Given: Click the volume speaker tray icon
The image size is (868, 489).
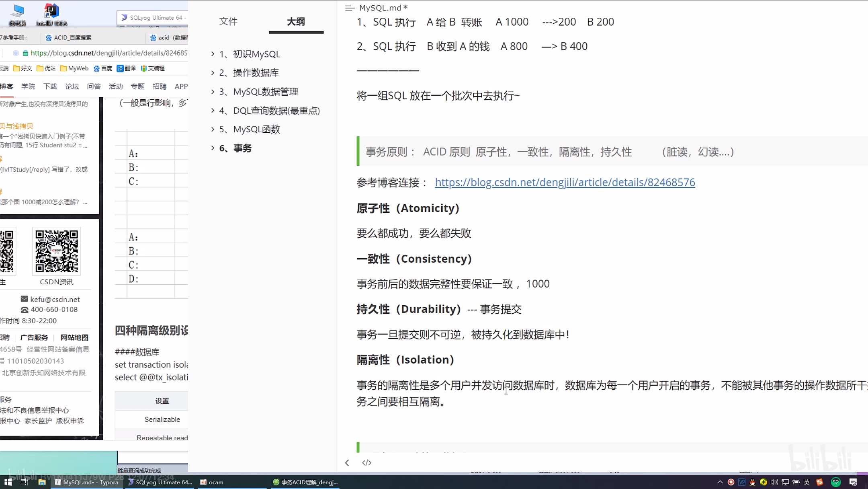Looking at the screenshot, I should (x=774, y=482).
